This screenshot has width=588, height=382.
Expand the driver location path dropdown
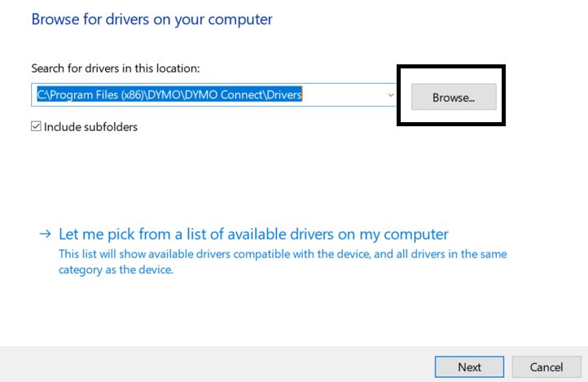[390, 95]
